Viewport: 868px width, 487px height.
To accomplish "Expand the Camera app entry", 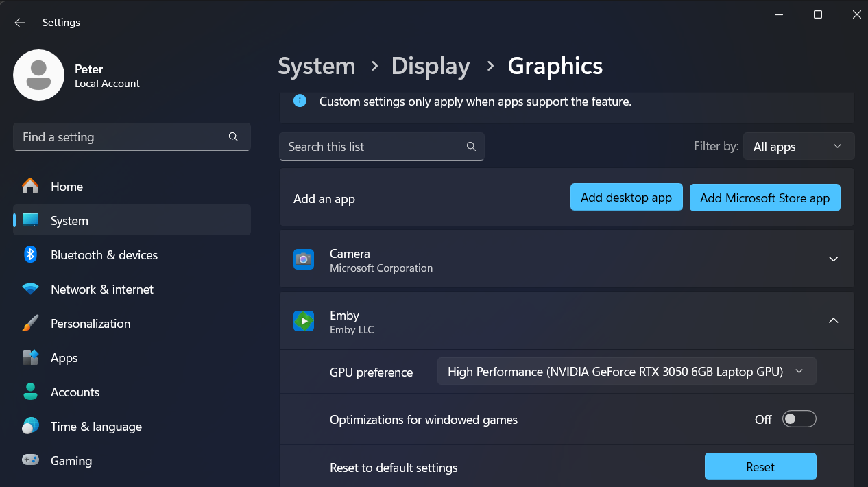I will [833, 259].
